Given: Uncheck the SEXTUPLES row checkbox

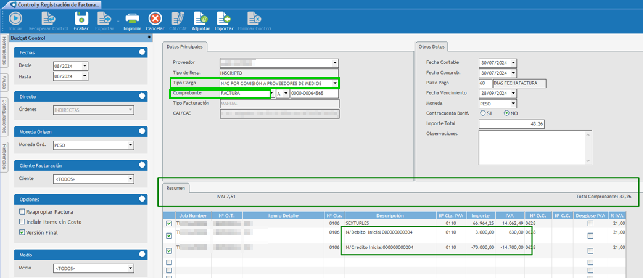Looking at the screenshot, I should [169, 224].
